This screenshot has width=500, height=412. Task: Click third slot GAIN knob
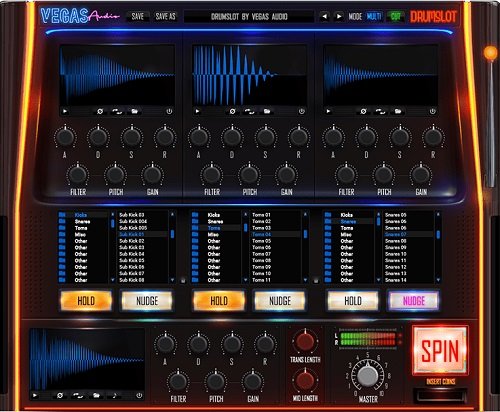(421, 174)
